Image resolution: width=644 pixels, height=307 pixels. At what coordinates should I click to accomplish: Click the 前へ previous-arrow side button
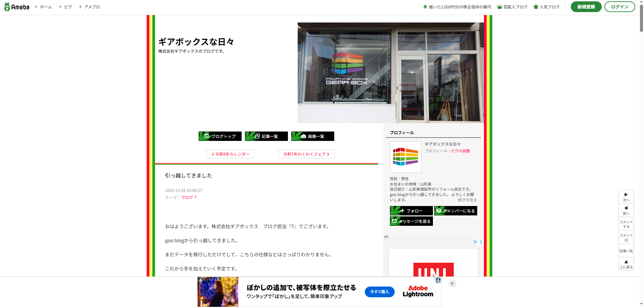(626, 210)
